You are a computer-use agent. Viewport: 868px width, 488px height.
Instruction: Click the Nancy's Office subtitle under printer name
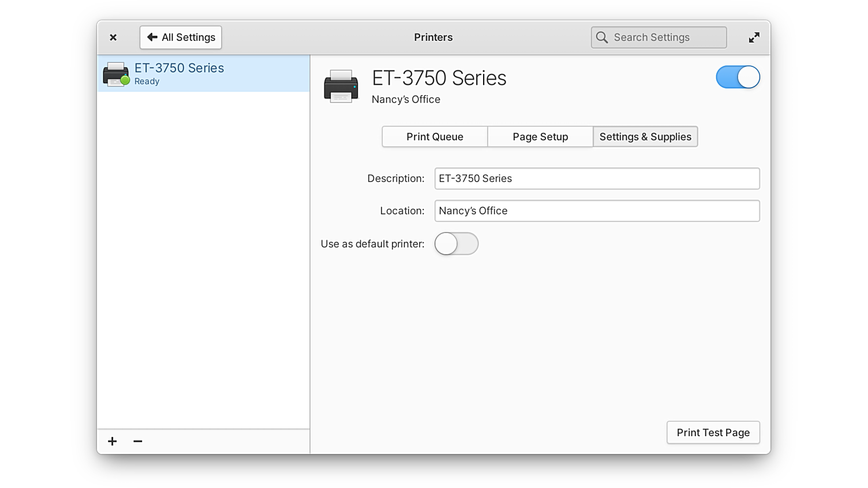point(406,99)
